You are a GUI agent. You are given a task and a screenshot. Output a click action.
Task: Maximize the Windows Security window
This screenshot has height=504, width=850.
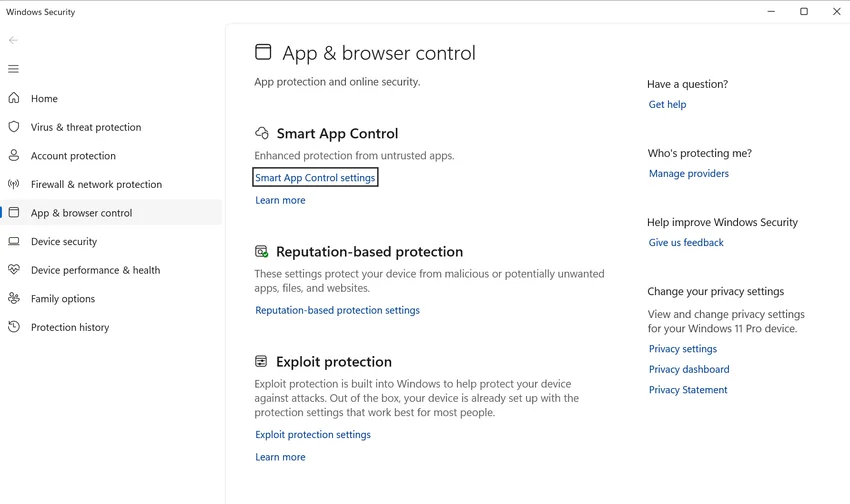[804, 11]
